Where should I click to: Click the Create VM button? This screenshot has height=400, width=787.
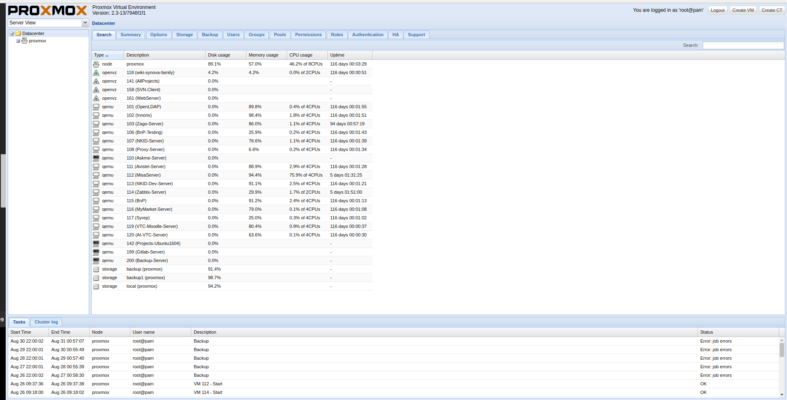point(743,10)
